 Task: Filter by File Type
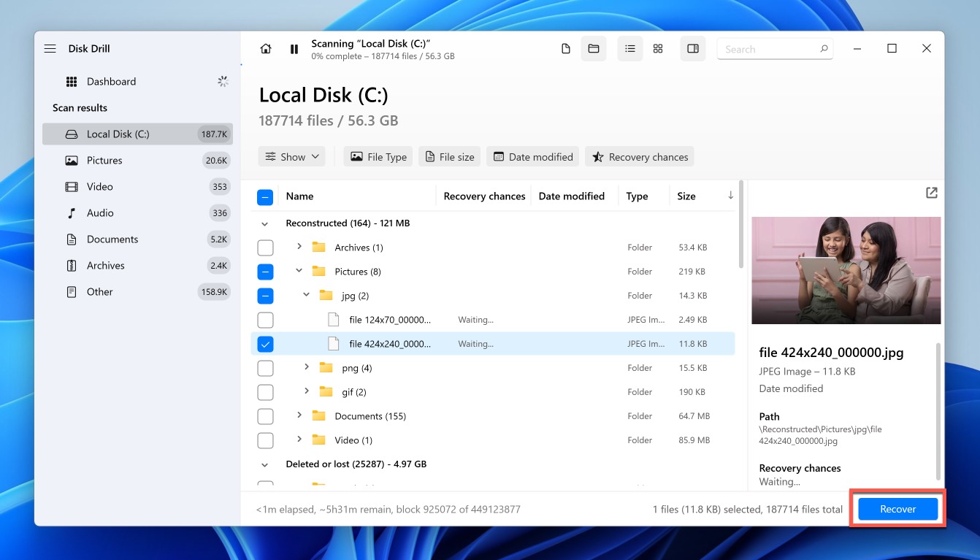pyautogui.click(x=378, y=157)
